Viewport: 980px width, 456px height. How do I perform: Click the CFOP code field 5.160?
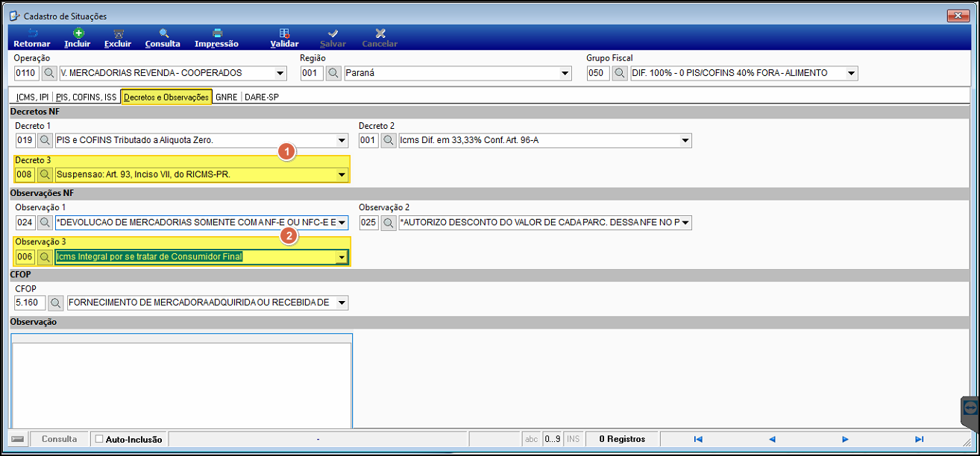(x=30, y=303)
